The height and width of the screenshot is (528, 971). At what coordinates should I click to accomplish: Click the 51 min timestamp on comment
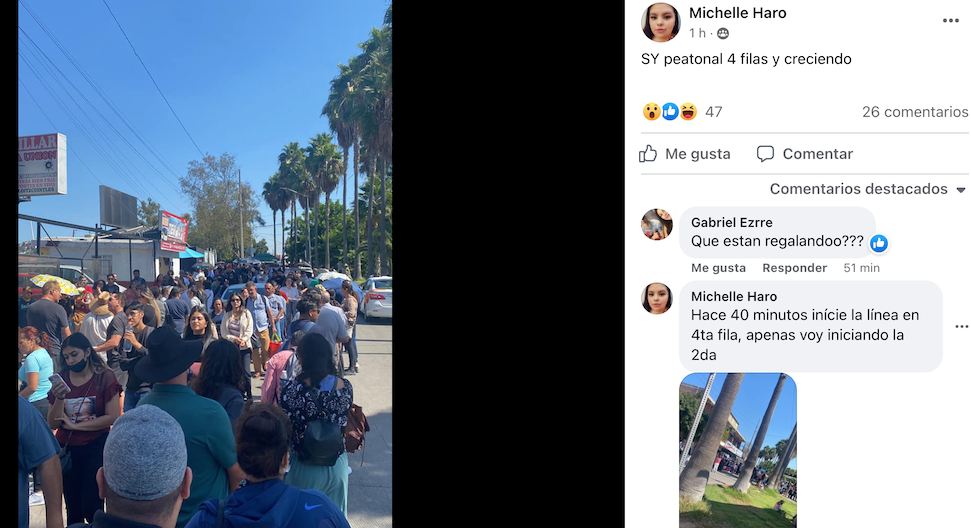click(861, 268)
